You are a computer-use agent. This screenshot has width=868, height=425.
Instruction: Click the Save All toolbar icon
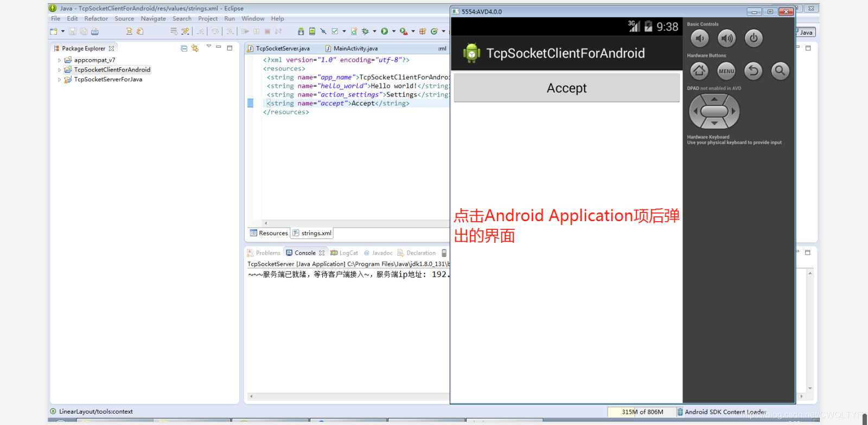point(84,31)
